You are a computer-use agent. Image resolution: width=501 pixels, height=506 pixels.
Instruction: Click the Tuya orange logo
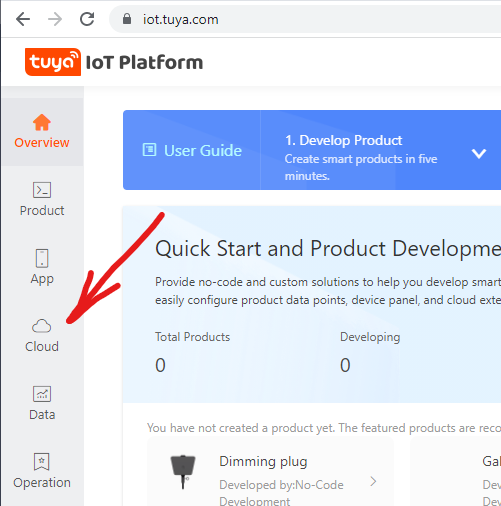[53, 62]
